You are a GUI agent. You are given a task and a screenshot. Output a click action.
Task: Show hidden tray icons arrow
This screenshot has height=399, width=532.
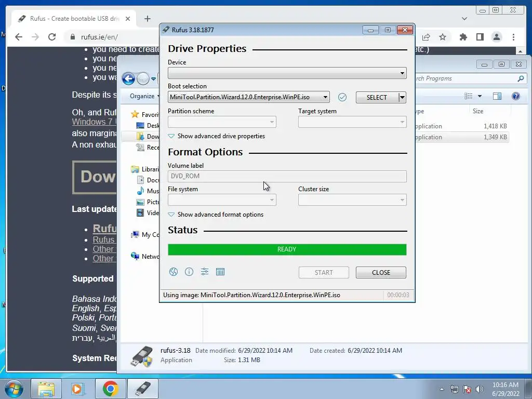(x=442, y=389)
